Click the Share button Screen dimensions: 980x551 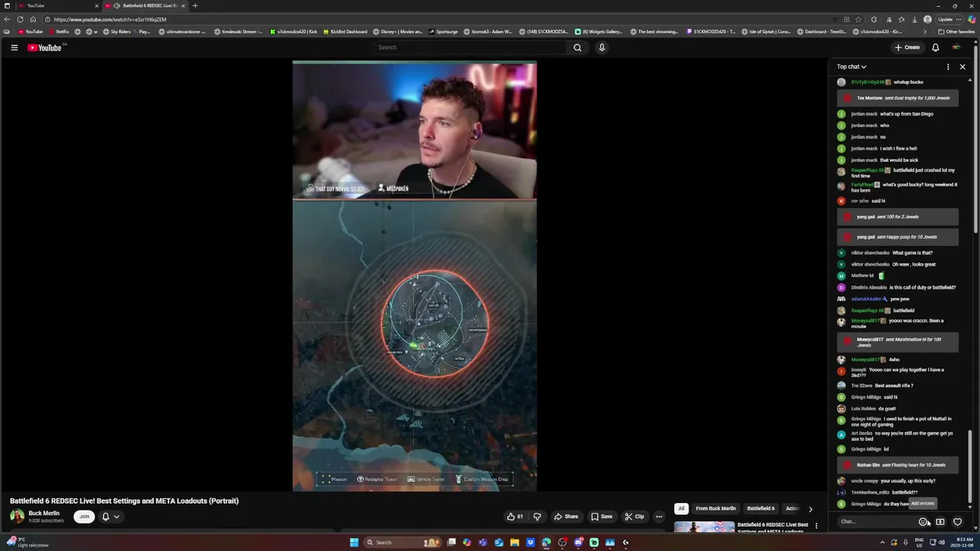(567, 517)
